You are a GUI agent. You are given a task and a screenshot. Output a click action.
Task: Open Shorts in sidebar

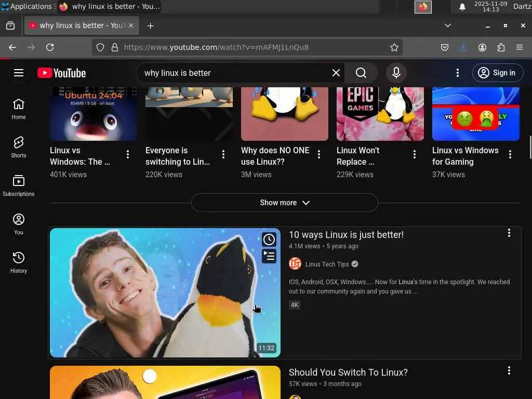coord(19,147)
